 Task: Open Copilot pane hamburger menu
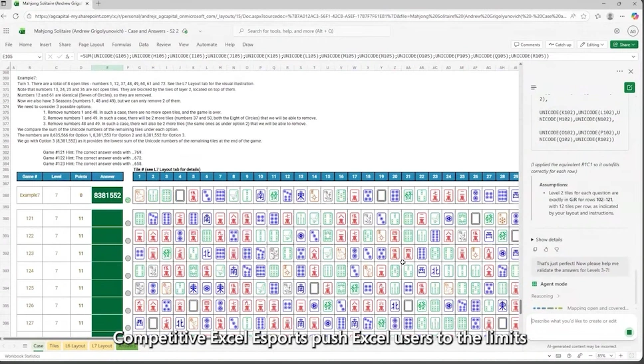point(534,87)
